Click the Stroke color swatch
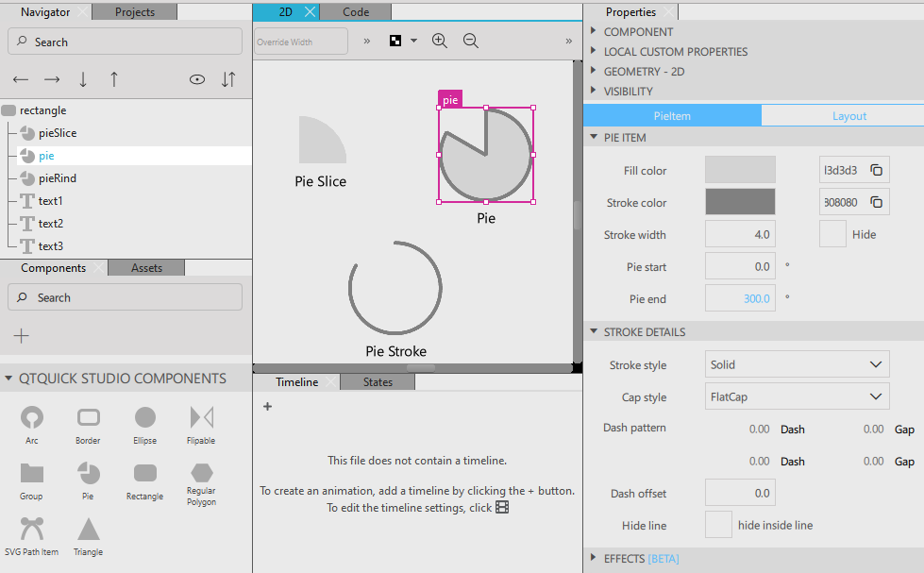Viewport: 924px width, 573px height. click(740, 202)
